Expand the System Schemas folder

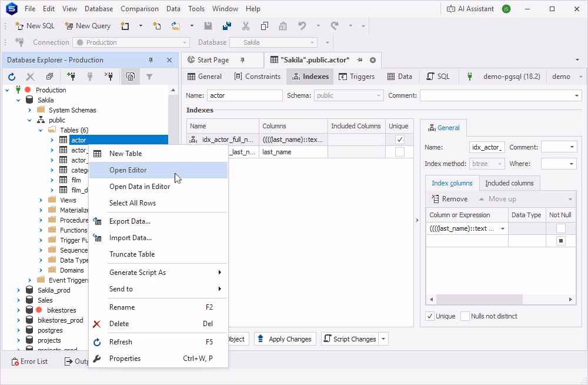point(29,110)
